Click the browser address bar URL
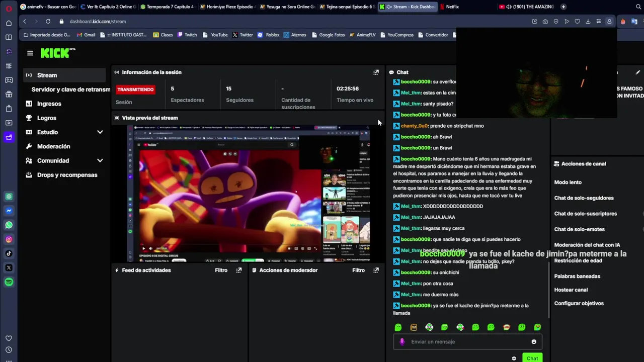644x362 pixels. pos(98,22)
